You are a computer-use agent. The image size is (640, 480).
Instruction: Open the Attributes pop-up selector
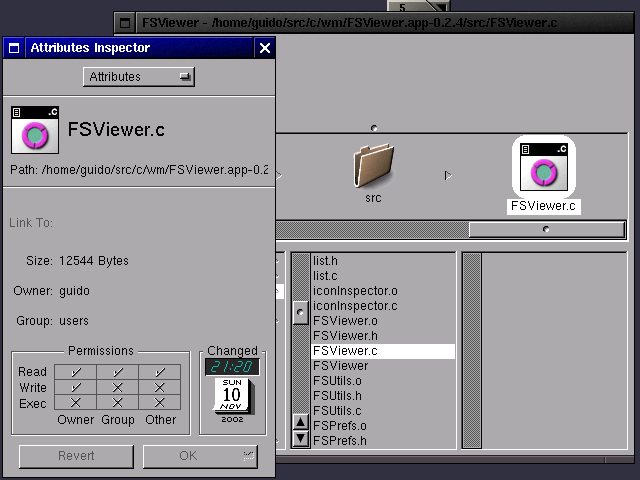[138, 77]
